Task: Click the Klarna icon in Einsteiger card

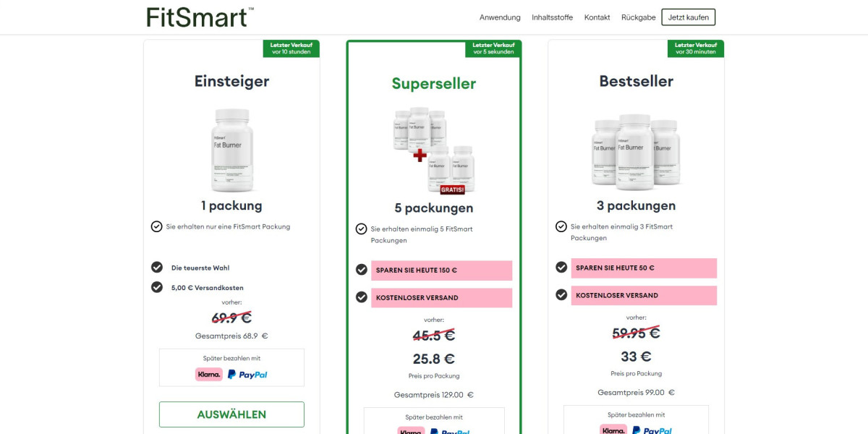Action: pyautogui.click(x=209, y=375)
